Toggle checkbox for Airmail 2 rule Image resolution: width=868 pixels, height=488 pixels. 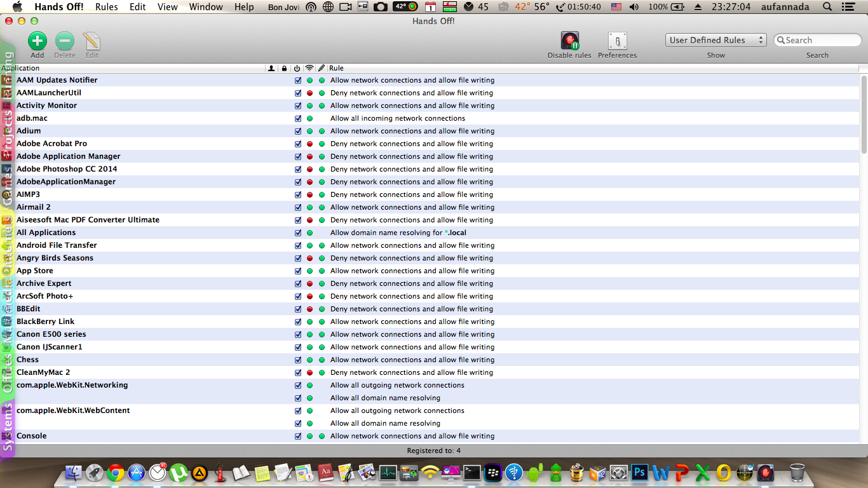298,207
